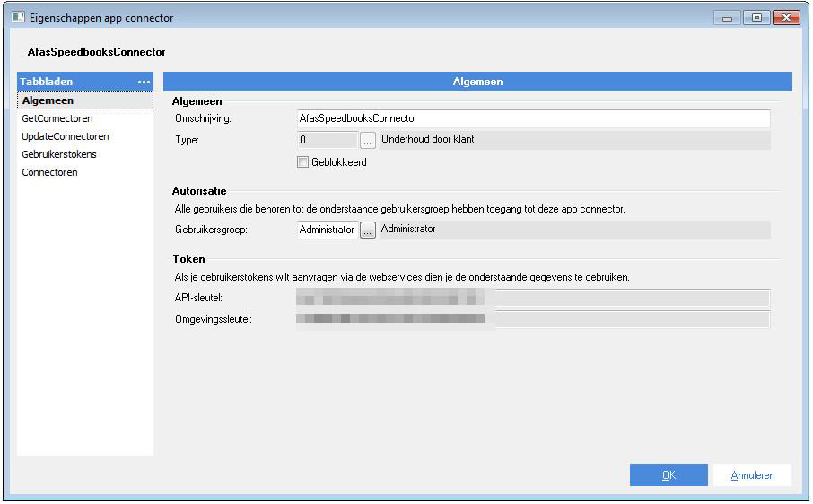Click the Autorisatie section heading
Image resolution: width=813 pixels, height=504 pixels.
tap(199, 191)
